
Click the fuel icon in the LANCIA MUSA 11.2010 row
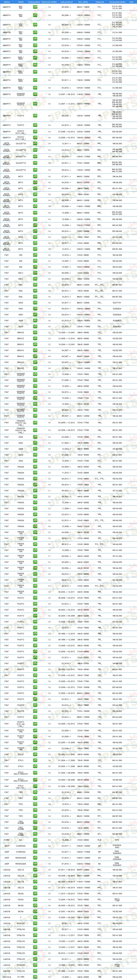pos(35,894)
